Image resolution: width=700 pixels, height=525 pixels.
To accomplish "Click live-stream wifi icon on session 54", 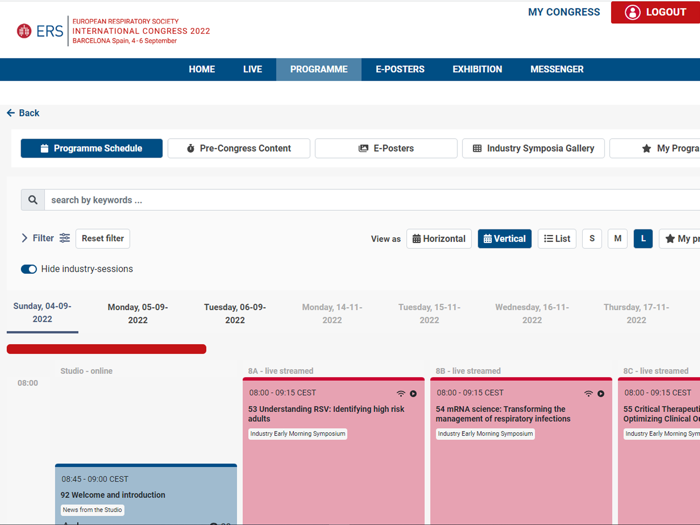I will (x=588, y=394).
